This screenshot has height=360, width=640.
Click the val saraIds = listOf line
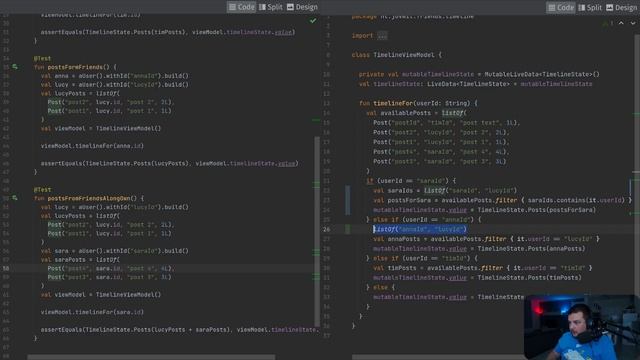point(445,191)
